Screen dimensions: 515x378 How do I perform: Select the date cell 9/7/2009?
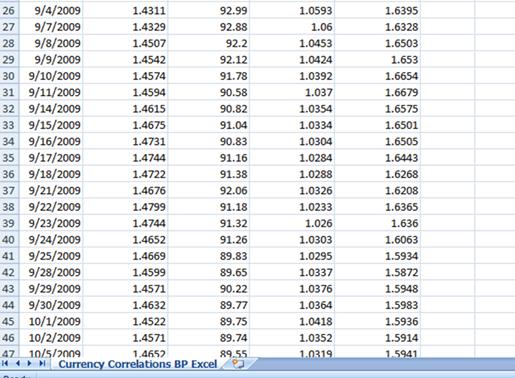pos(51,27)
